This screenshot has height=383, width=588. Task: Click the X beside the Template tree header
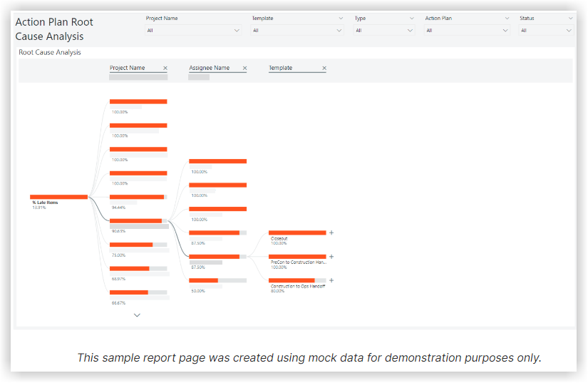click(x=324, y=68)
